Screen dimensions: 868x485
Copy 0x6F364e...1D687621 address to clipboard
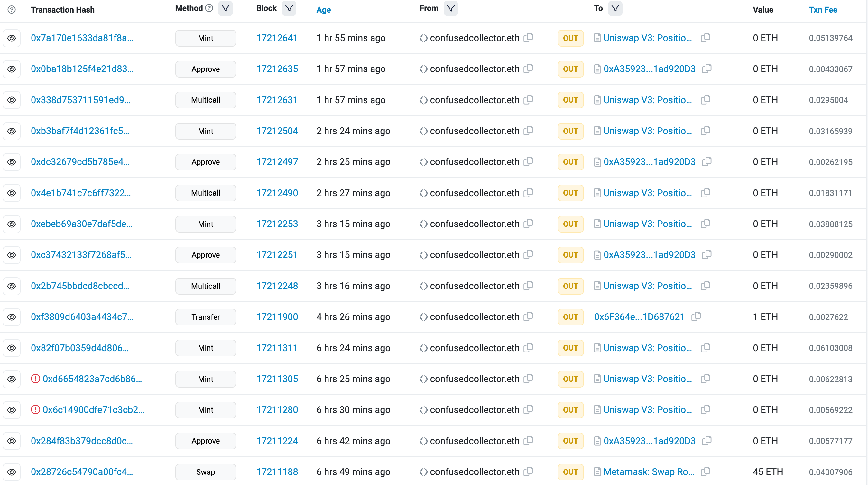pyautogui.click(x=696, y=316)
